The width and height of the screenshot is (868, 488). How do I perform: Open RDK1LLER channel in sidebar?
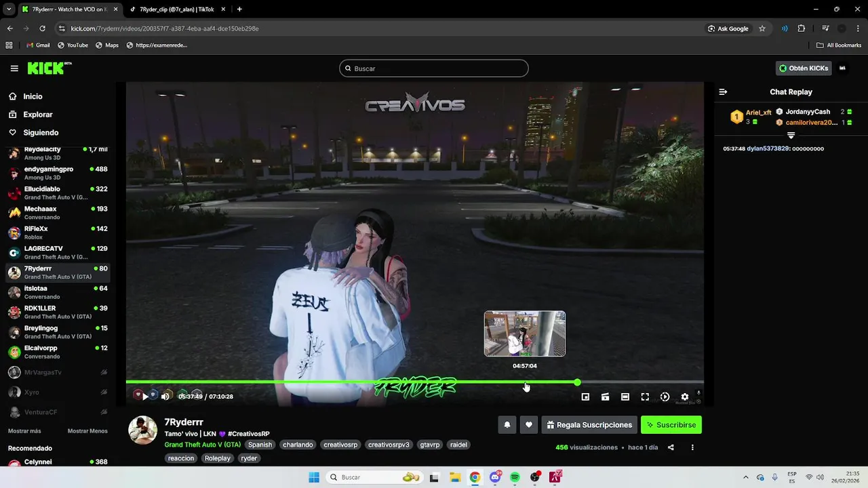[x=58, y=312]
